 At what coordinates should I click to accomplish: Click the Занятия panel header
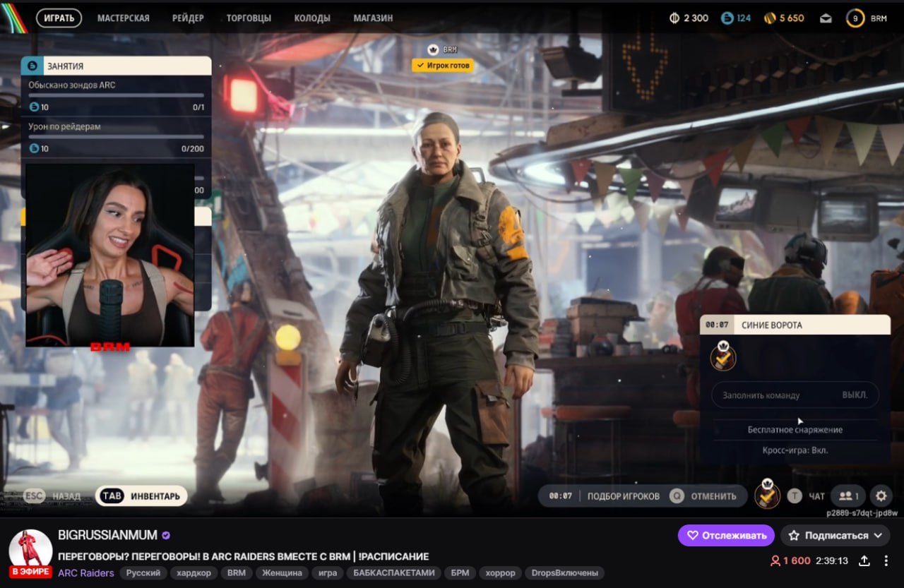(x=116, y=66)
